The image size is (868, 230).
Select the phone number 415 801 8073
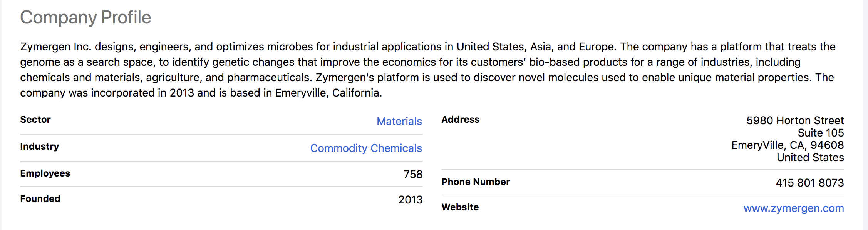tap(809, 183)
